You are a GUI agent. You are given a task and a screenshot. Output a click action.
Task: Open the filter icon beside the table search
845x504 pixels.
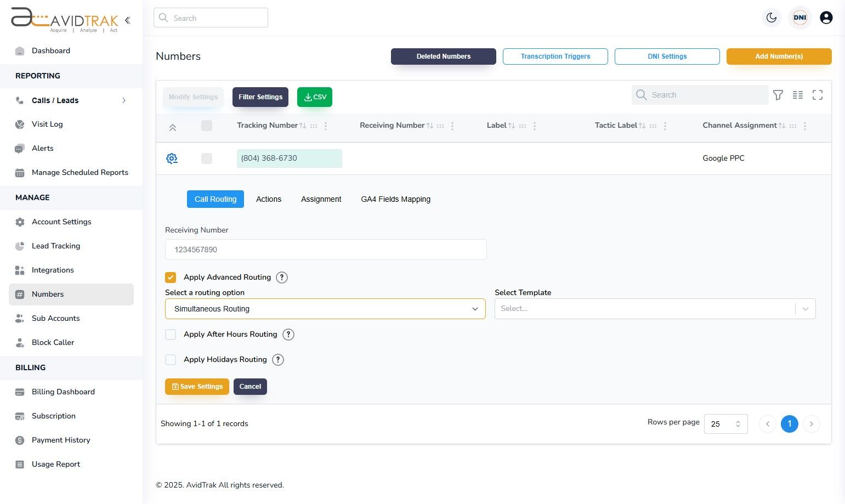coord(778,95)
